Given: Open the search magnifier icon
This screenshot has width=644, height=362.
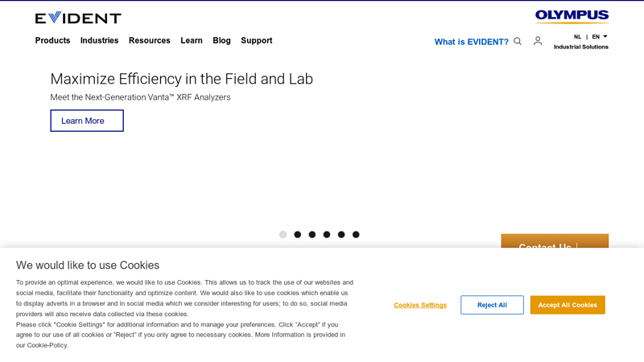Looking at the screenshot, I should 518,42.
